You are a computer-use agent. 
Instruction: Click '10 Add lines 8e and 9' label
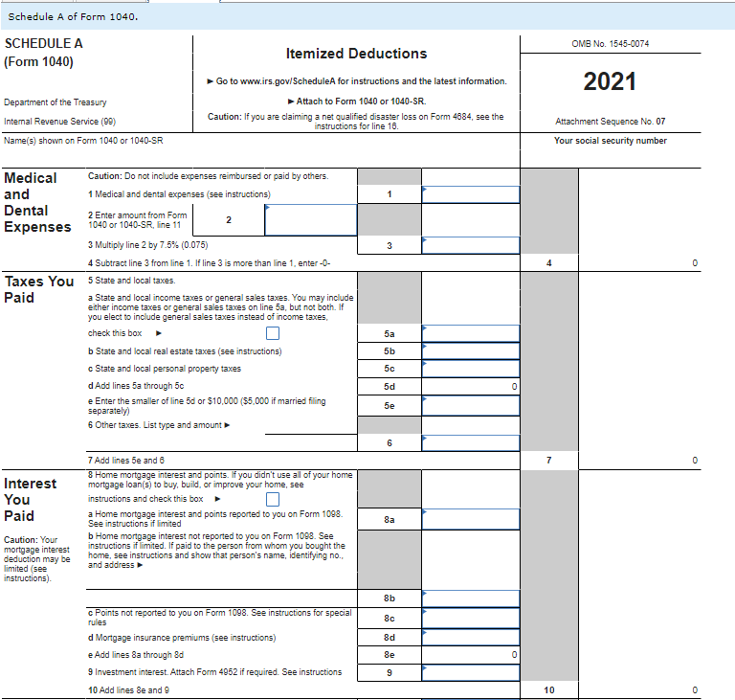128,690
